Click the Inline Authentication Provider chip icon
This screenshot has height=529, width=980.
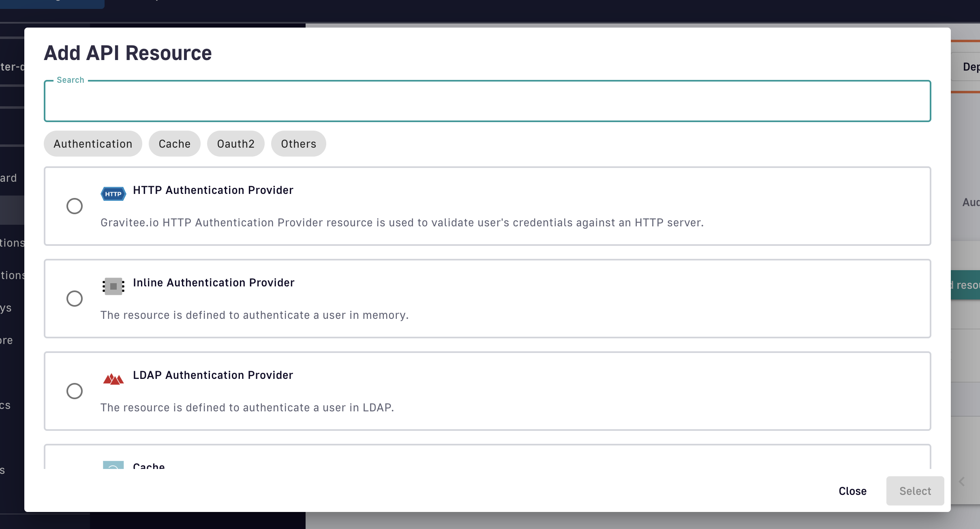[113, 286]
